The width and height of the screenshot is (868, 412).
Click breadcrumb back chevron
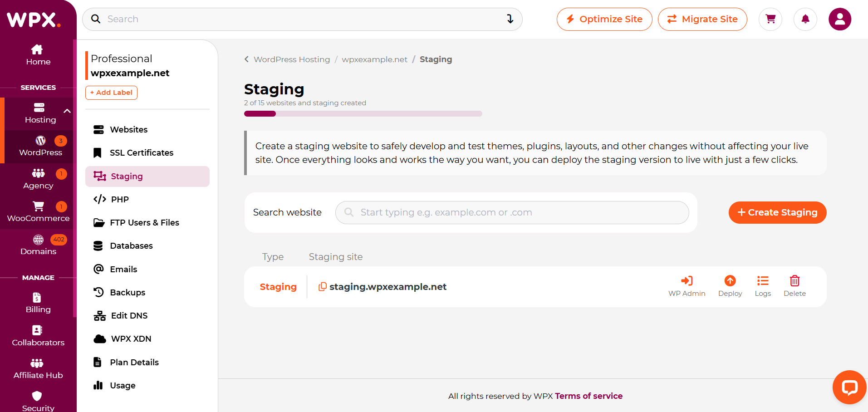coord(246,59)
